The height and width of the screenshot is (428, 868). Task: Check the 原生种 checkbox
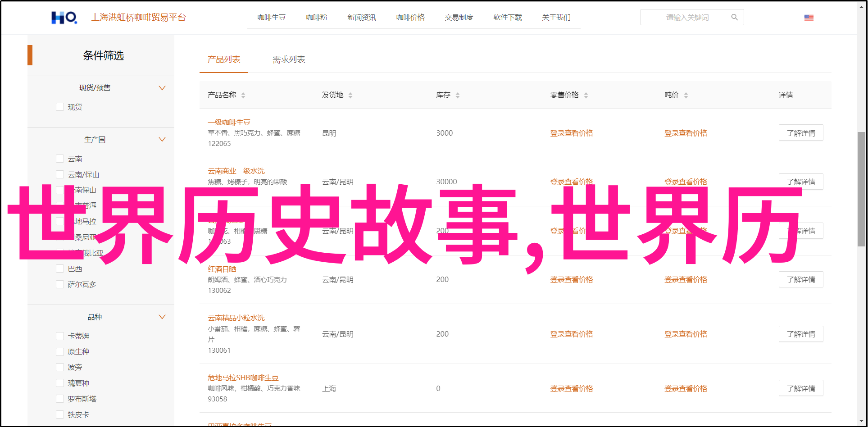click(60, 351)
